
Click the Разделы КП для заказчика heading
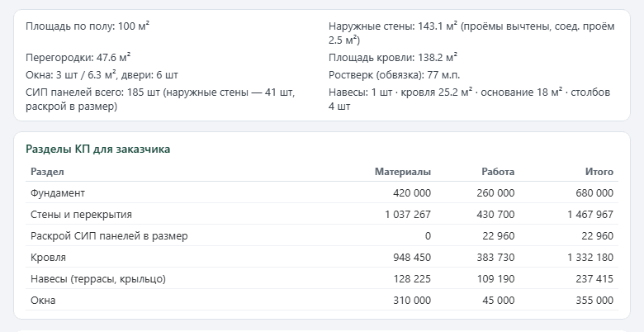point(97,149)
